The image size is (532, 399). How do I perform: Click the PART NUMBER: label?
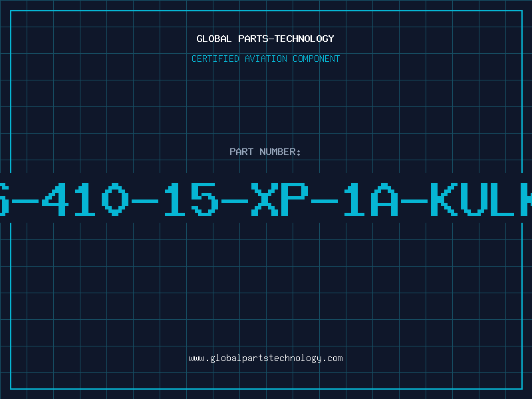click(x=265, y=152)
